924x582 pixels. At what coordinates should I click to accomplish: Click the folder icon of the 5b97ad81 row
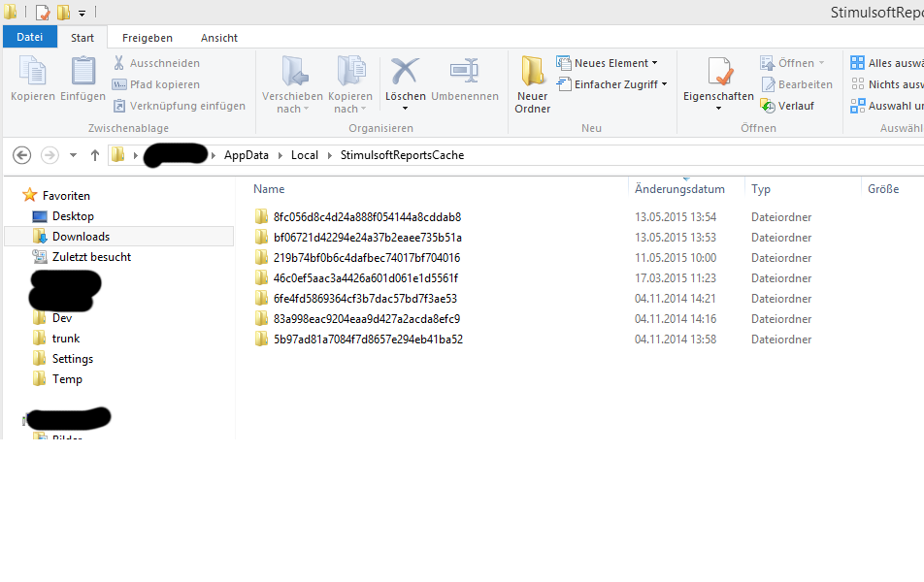click(x=261, y=339)
